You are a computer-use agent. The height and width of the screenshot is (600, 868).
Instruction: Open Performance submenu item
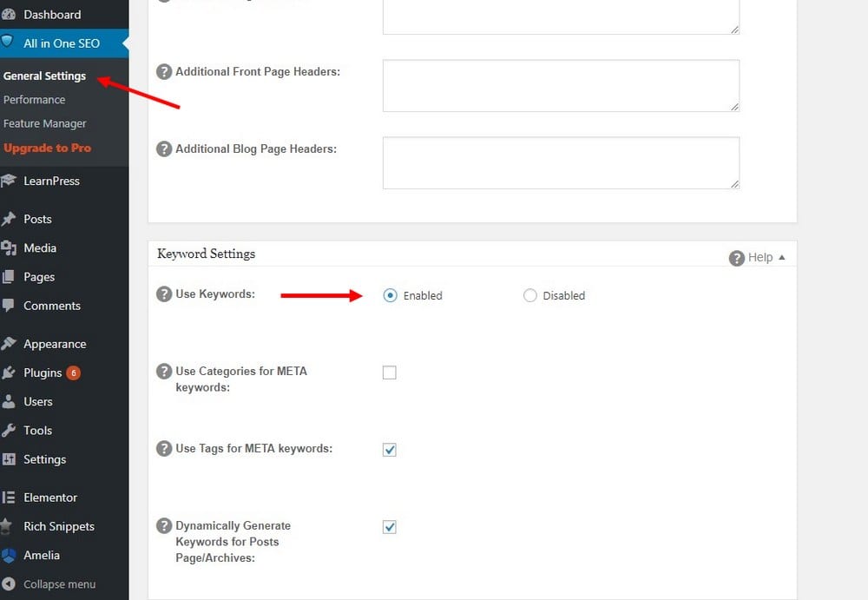click(35, 100)
